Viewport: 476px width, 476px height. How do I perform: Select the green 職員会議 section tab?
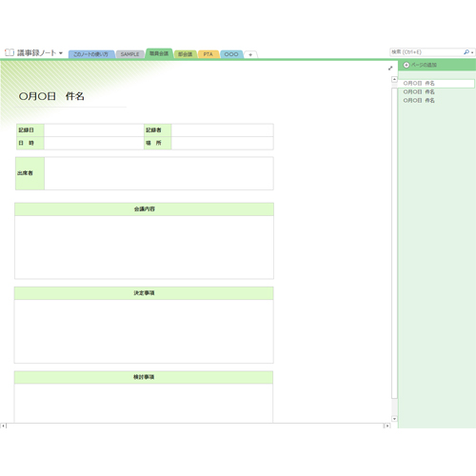[159, 53]
